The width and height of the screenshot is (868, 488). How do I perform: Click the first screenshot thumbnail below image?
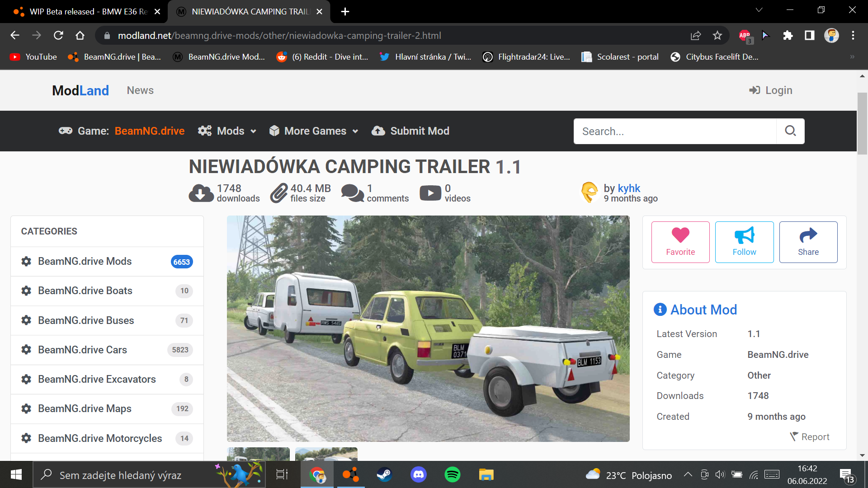(258, 454)
